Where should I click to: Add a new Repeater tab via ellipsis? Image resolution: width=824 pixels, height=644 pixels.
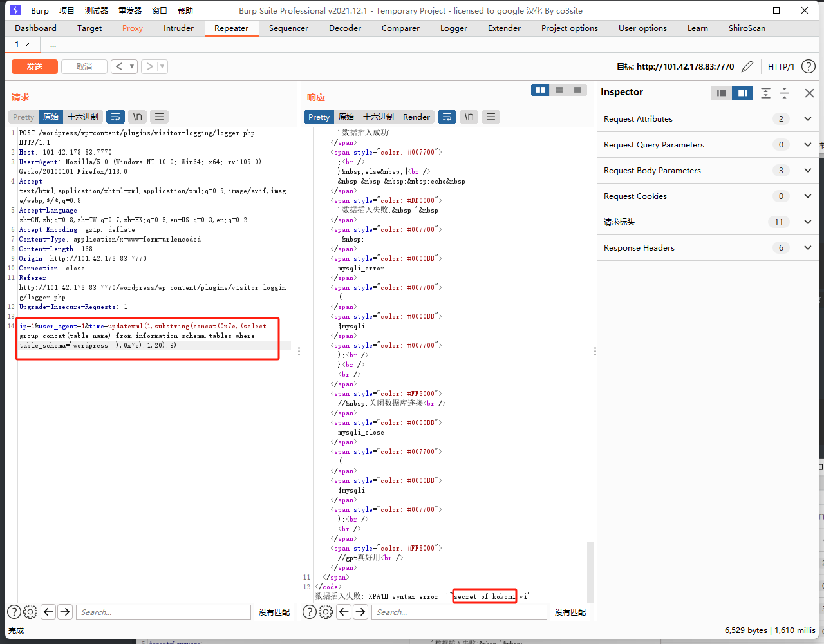(53, 44)
